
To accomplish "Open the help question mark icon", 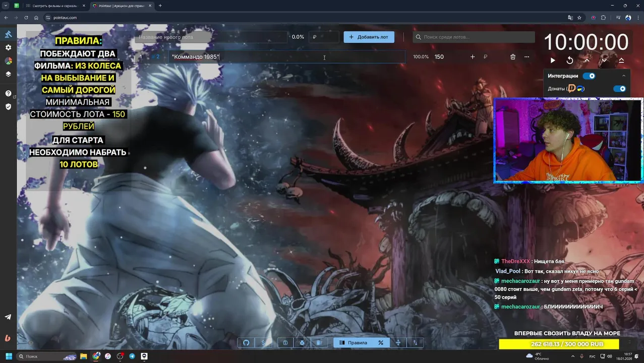I will (8, 93).
